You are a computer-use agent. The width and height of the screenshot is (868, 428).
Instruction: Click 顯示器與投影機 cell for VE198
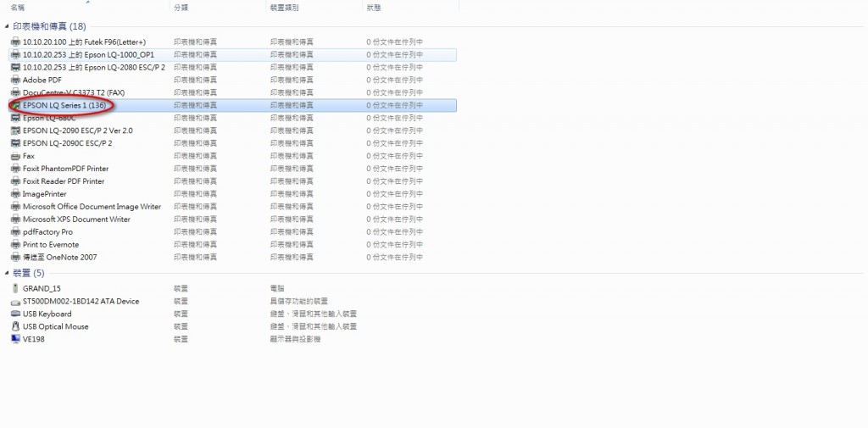(296, 339)
